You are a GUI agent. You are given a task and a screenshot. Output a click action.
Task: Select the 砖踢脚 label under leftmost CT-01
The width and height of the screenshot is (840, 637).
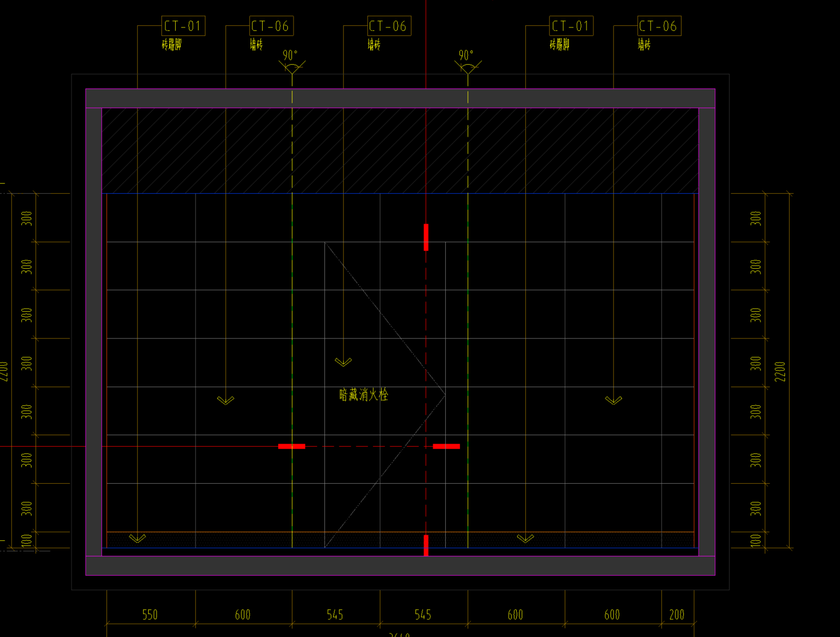pyautogui.click(x=172, y=45)
